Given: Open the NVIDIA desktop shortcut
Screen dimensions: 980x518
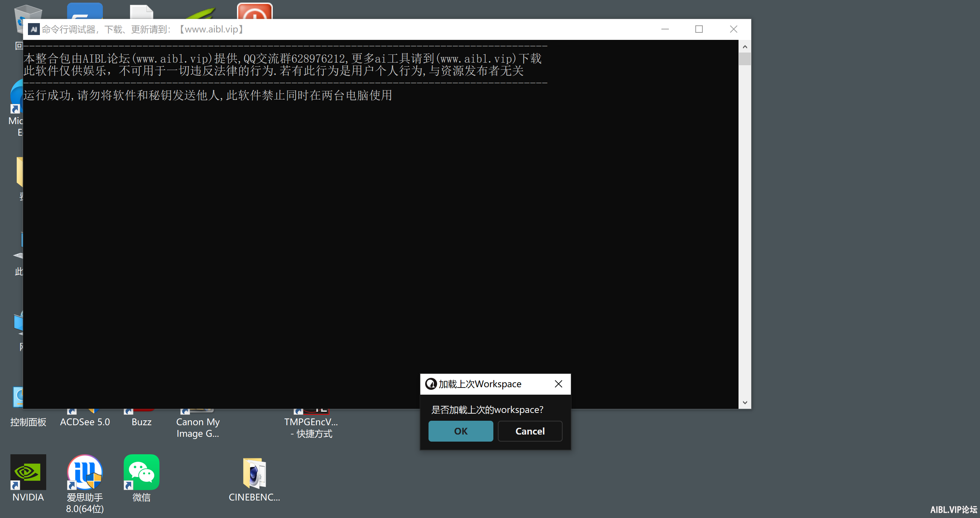Looking at the screenshot, I should coord(28,478).
